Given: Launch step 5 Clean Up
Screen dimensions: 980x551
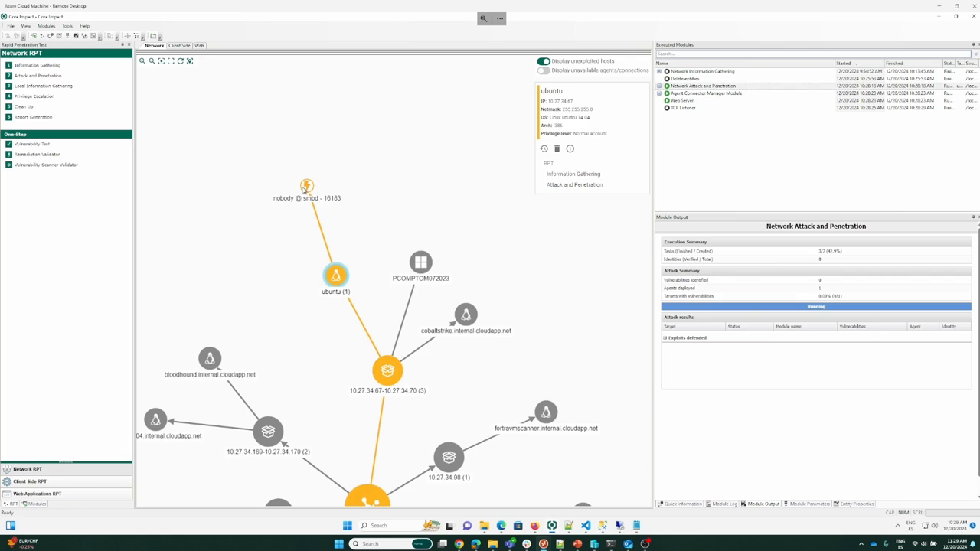Looking at the screenshot, I should coord(24,106).
